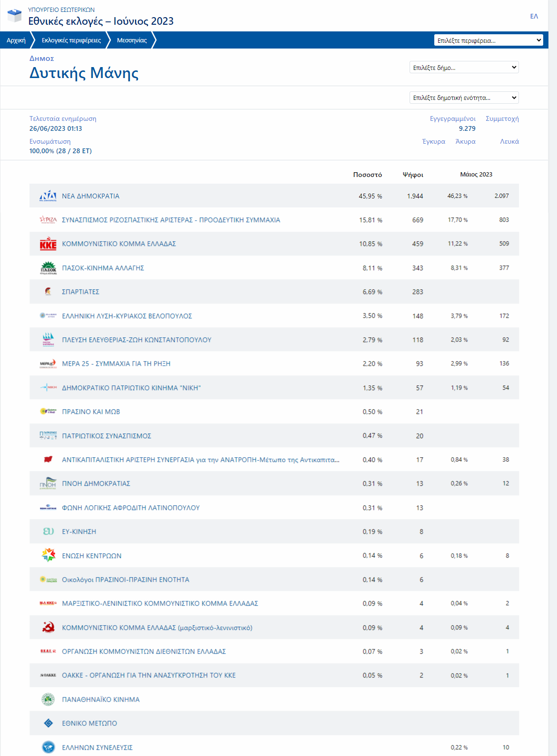The width and height of the screenshot is (557, 756).
Task: Click the 1.944 votes value
Action: 415,196
